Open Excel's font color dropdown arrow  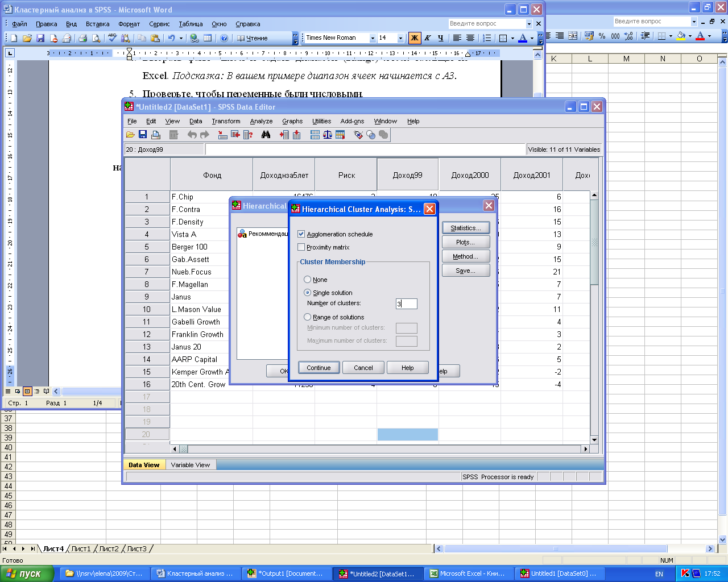(709, 36)
